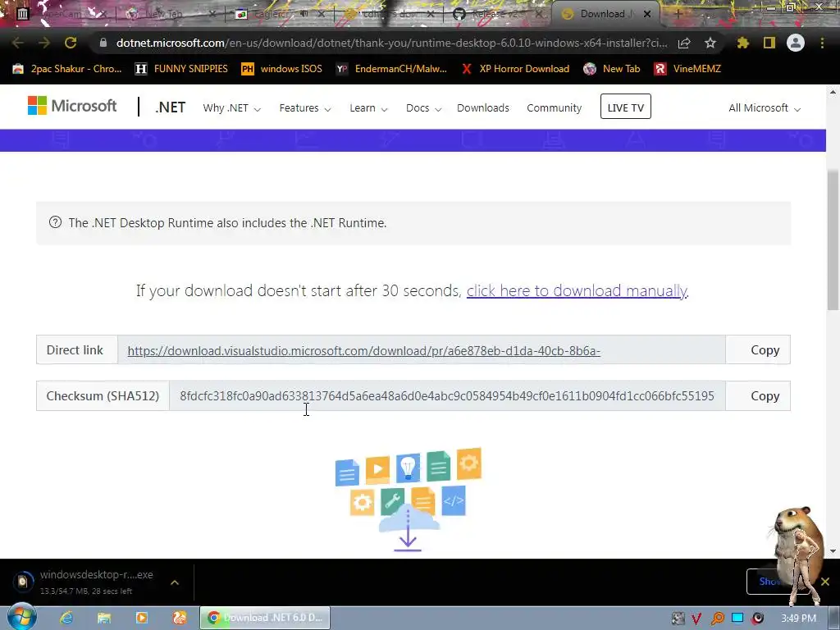Click the scrollbar down arrow
The width and height of the screenshot is (840, 630).
833,551
